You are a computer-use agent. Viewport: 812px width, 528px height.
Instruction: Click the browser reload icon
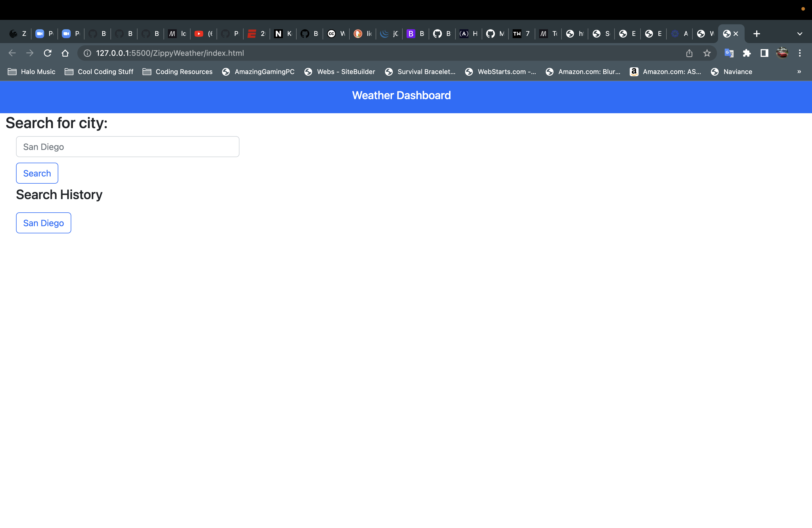48,53
